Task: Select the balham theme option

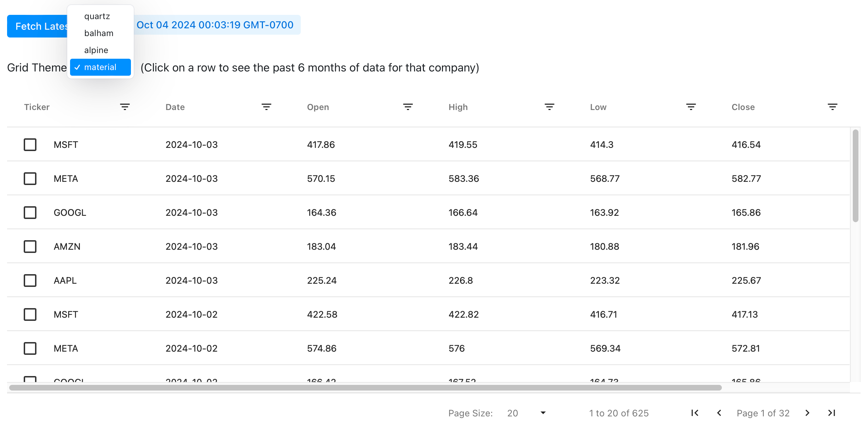Action: click(x=99, y=33)
